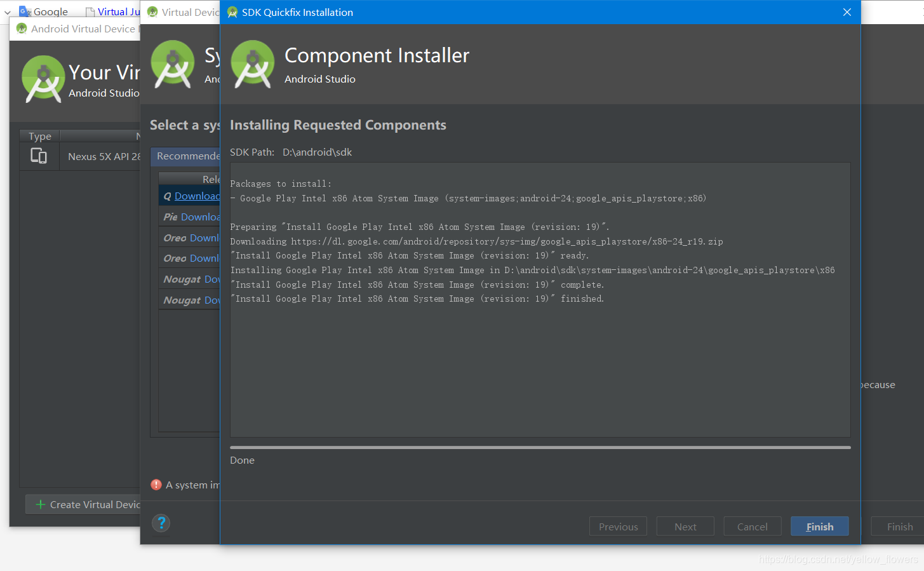Screen dimensions: 924x571
Task: Select the Nexus 5X API 28 device row
Action: coord(80,156)
